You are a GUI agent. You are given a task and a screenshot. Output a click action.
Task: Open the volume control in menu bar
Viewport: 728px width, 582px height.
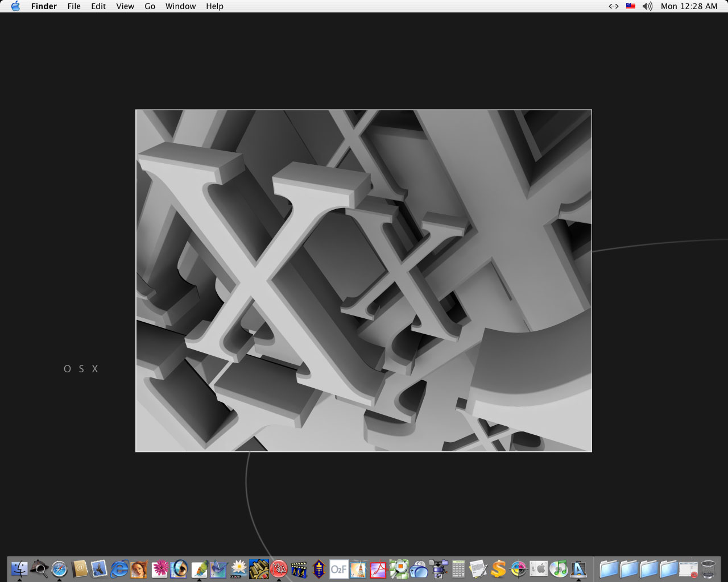pyautogui.click(x=647, y=6)
